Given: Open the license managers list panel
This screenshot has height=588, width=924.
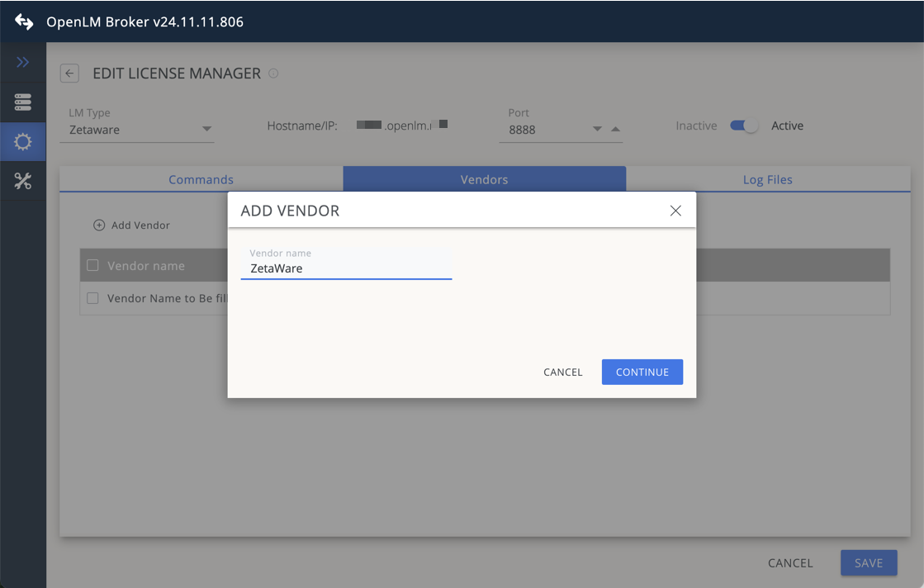Looking at the screenshot, I should pyautogui.click(x=23, y=102).
